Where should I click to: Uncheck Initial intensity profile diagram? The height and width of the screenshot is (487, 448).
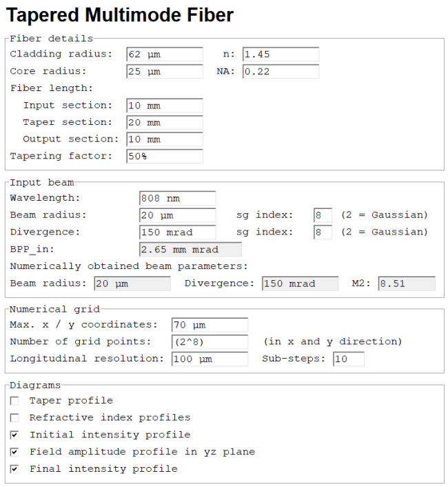pos(14,435)
